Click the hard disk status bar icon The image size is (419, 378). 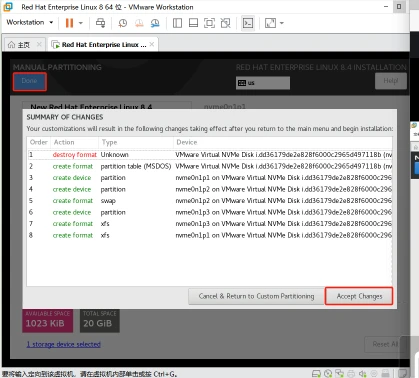pyautogui.click(x=316, y=374)
